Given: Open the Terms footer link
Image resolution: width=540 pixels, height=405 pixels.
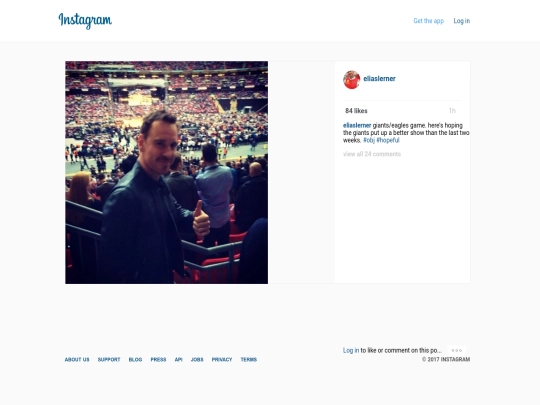Looking at the screenshot, I should pyautogui.click(x=249, y=360).
